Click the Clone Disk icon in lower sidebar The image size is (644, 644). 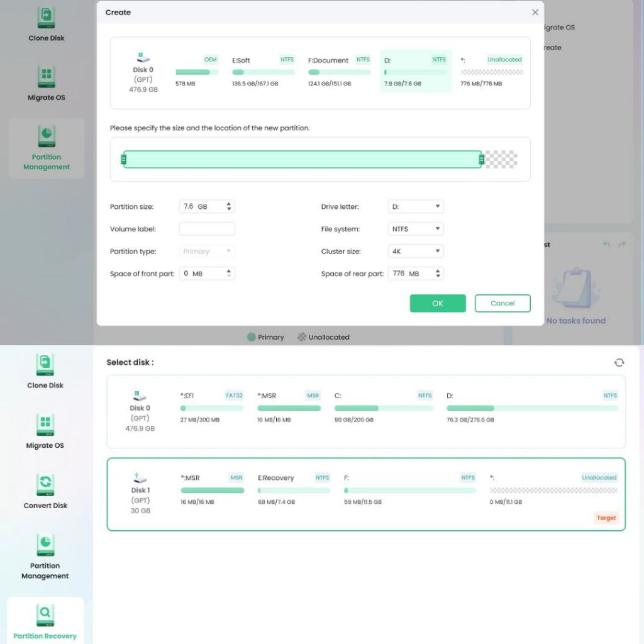(x=45, y=364)
